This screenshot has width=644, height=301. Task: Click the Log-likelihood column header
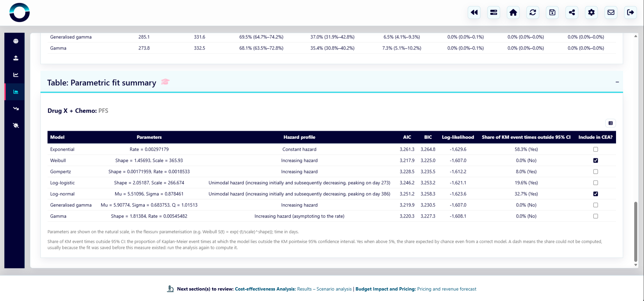458,137
